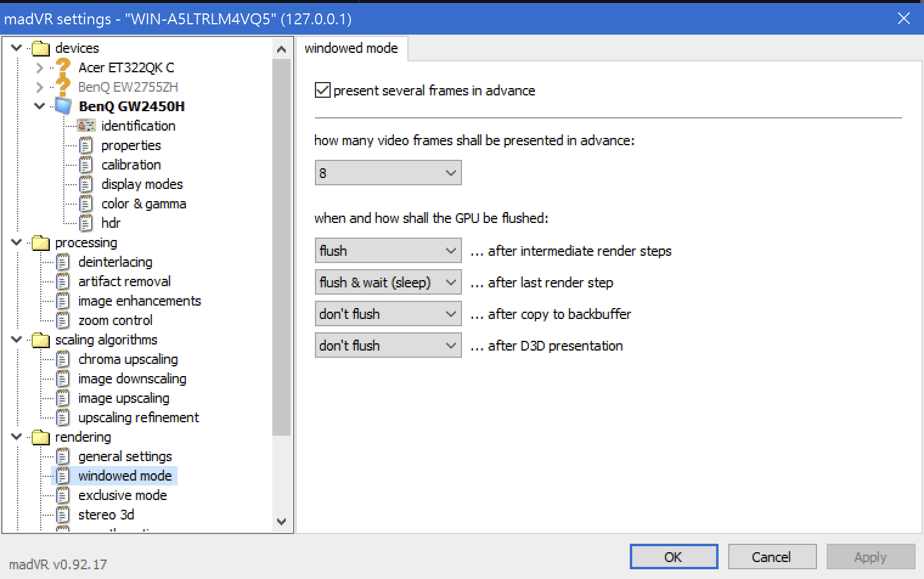924x579 pixels.
Task: Click the display modes page icon
Action: tap(86, 184)
